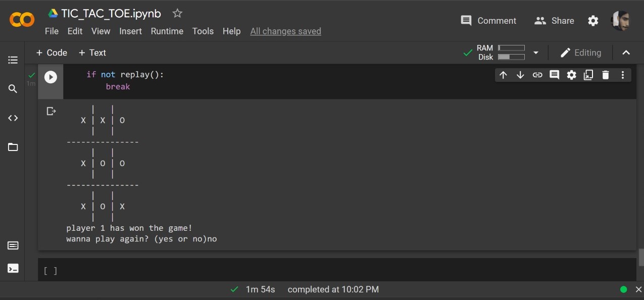
Task: Open a terminal from the sidebar
Action: tap(13, 268)
